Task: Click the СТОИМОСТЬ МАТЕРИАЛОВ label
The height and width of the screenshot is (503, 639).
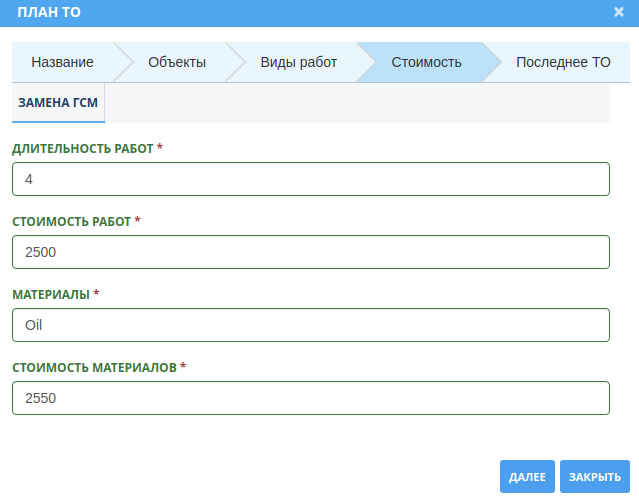Action: [94, 368]
